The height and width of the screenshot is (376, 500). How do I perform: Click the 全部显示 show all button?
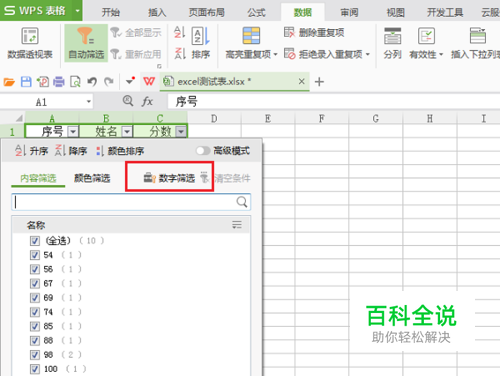click(136, 33)
